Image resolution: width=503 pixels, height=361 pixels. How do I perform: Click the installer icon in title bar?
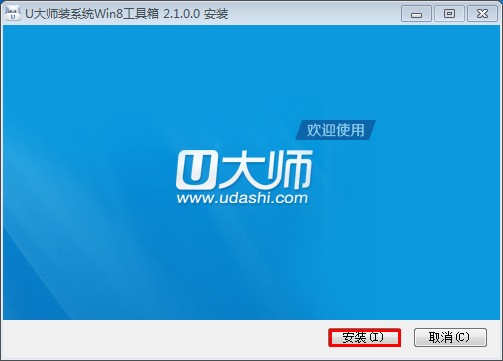13,13
